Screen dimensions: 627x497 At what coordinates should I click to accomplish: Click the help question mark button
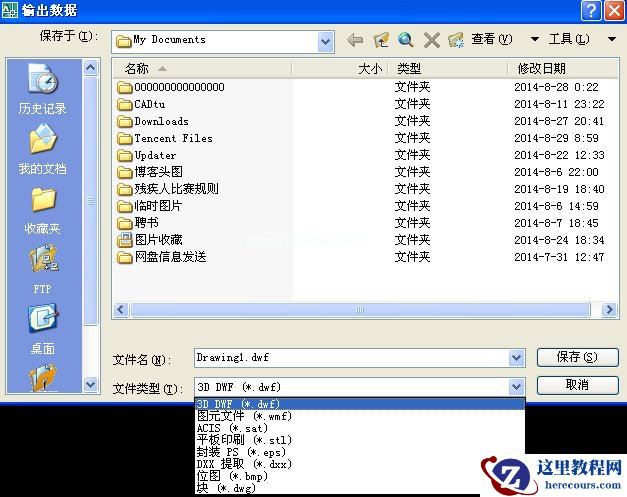coord(591,10)
